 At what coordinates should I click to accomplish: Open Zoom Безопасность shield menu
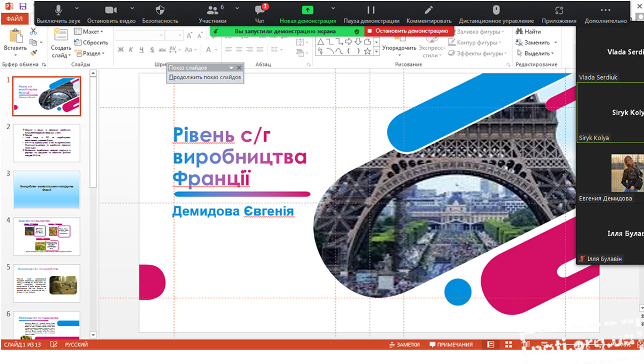tap(160, 14)
